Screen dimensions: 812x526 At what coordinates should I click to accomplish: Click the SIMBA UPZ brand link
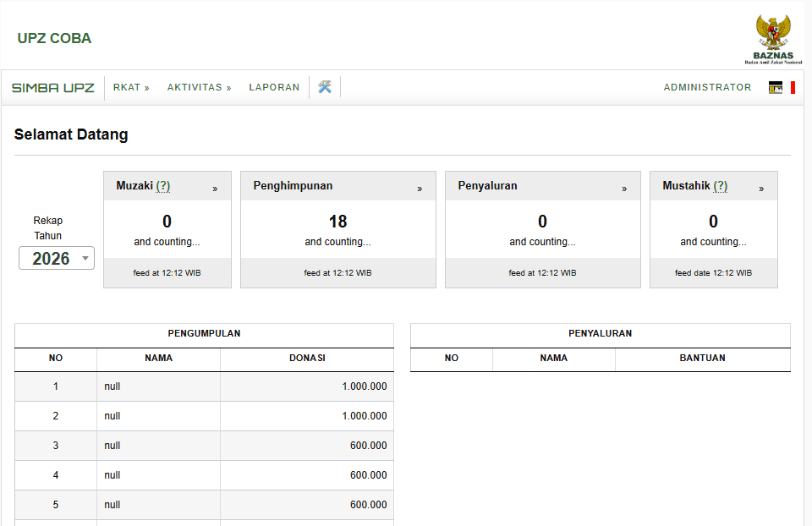point(52,87)
